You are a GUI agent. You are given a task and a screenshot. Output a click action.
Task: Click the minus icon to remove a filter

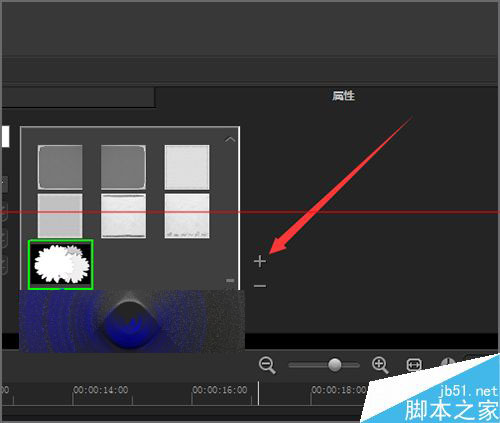pyautogui.click(x=260, y=286)
